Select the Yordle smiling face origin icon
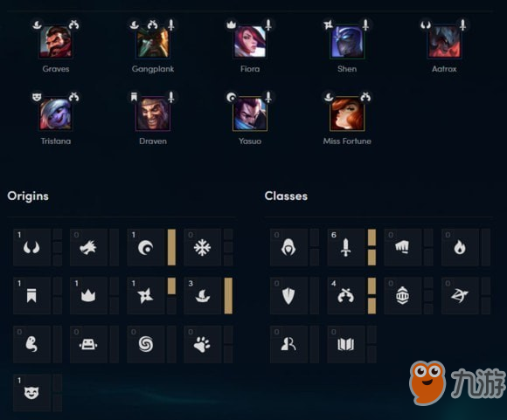The width and height of the screenshot is (507, 420). (x=31, y=393)
